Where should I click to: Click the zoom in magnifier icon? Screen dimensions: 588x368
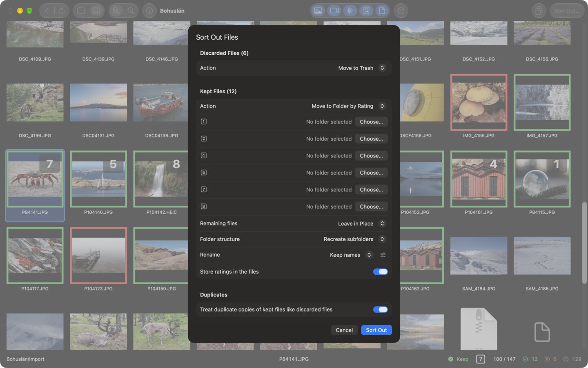click(116, 11)
